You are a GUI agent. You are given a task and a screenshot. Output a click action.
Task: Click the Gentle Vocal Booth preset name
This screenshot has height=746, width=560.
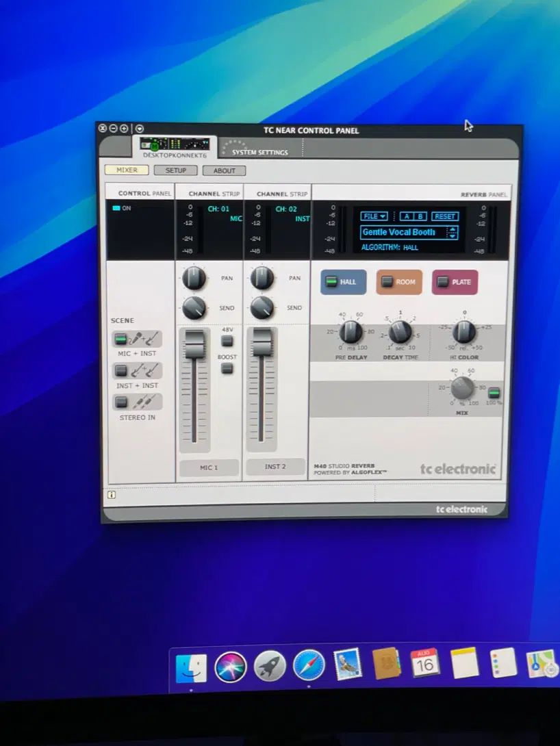coord(398,232)
